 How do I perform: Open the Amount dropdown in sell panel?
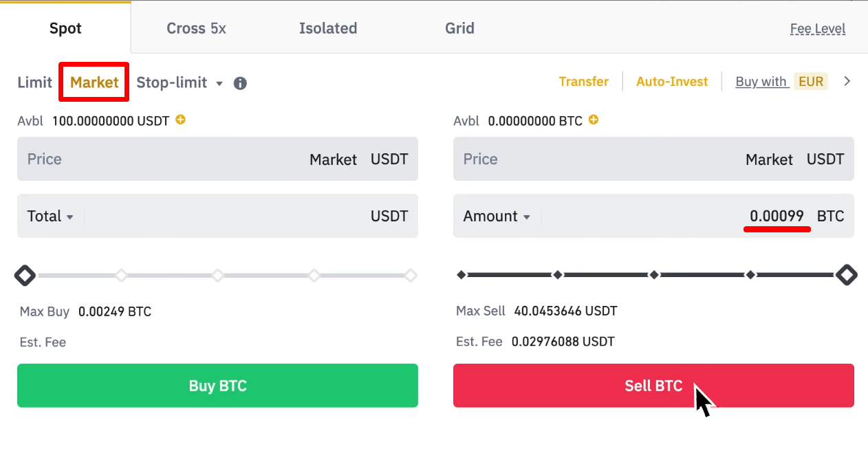[497, 217]
